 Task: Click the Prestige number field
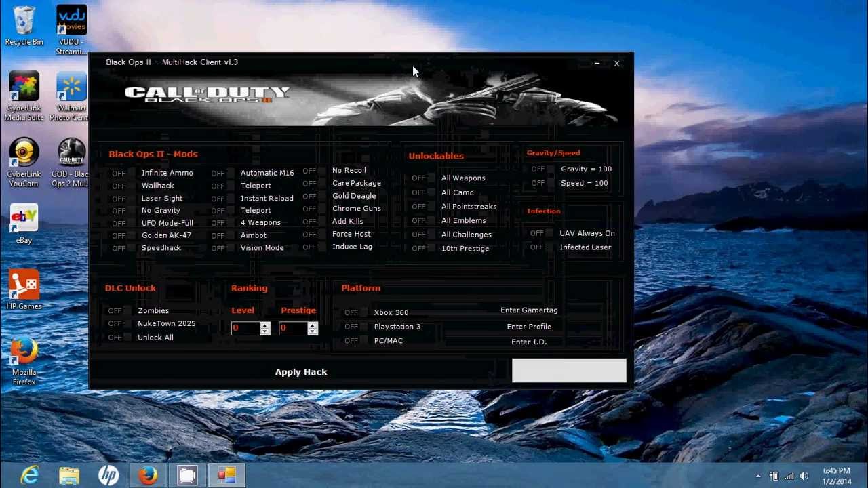point(293,328)
